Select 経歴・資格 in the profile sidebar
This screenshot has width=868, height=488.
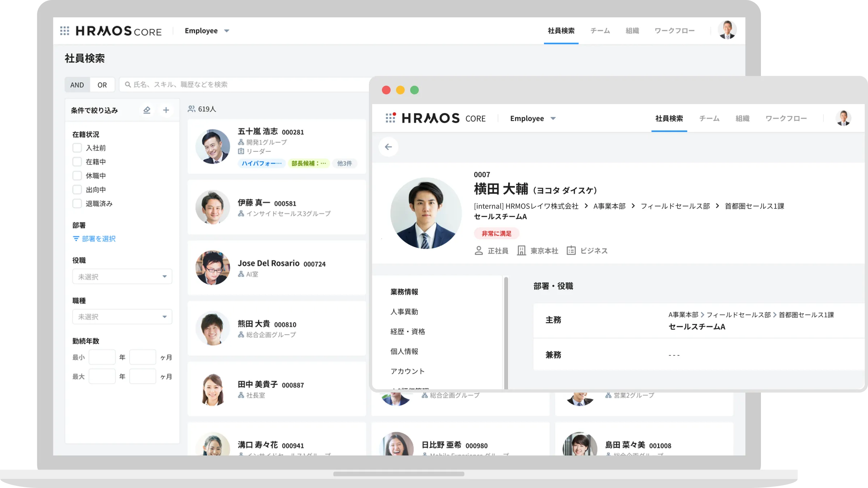408,331
